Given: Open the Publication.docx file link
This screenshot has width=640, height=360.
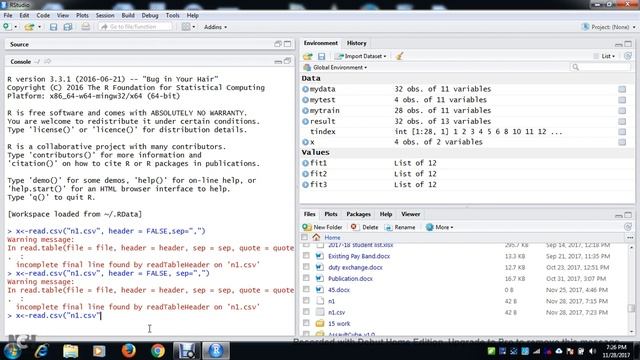Looking at the screenshot, I should pos(350,278).
